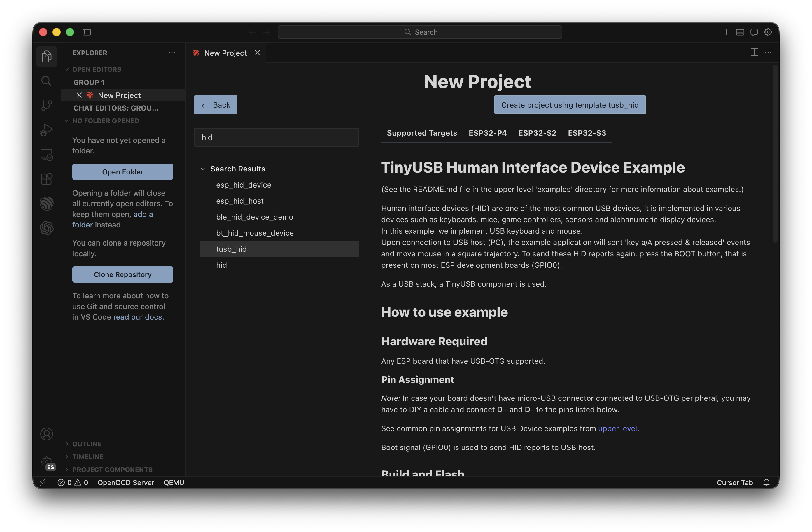Image resolution: width=812 pixels, height=532 pixels.
Task: Close New Project in Open Editors list
Action: click(x=79, y=95)
